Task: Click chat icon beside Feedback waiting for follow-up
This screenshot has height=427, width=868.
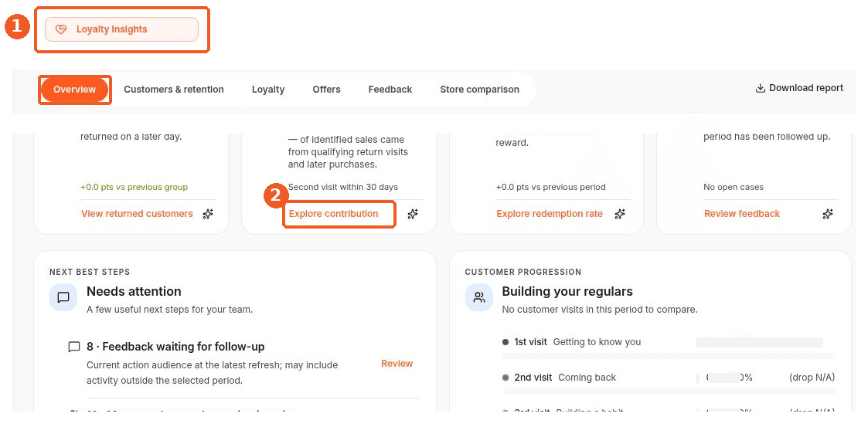Action: click(74, 347)
